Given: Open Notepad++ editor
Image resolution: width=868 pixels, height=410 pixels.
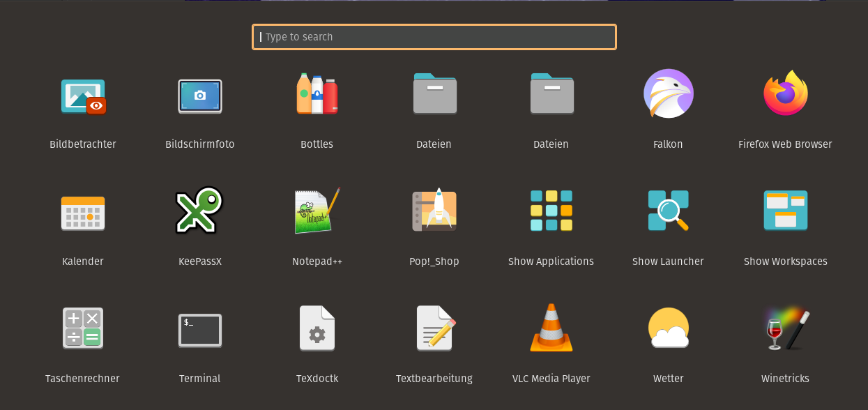Looking at the screenshot, I should coord(317,211).
